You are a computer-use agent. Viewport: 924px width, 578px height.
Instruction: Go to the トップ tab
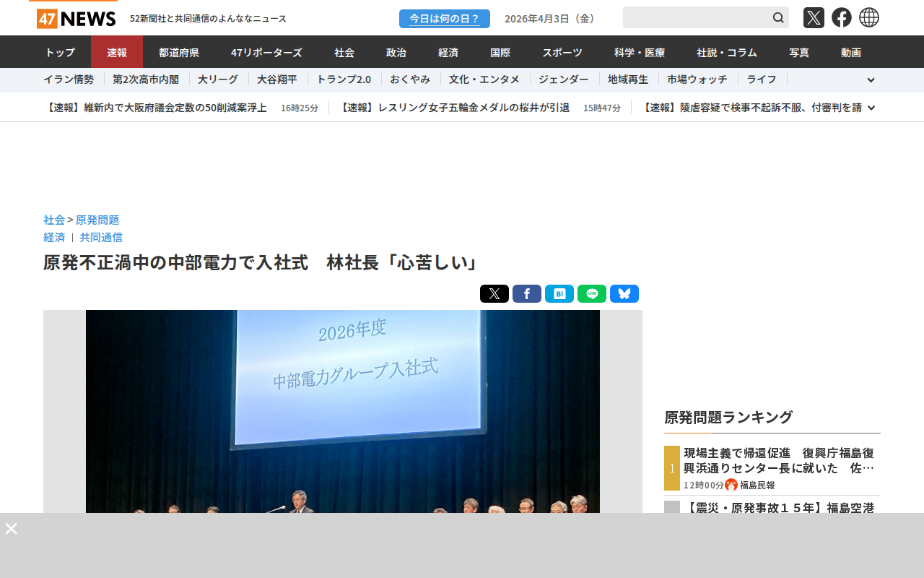(x=60, y=52)
